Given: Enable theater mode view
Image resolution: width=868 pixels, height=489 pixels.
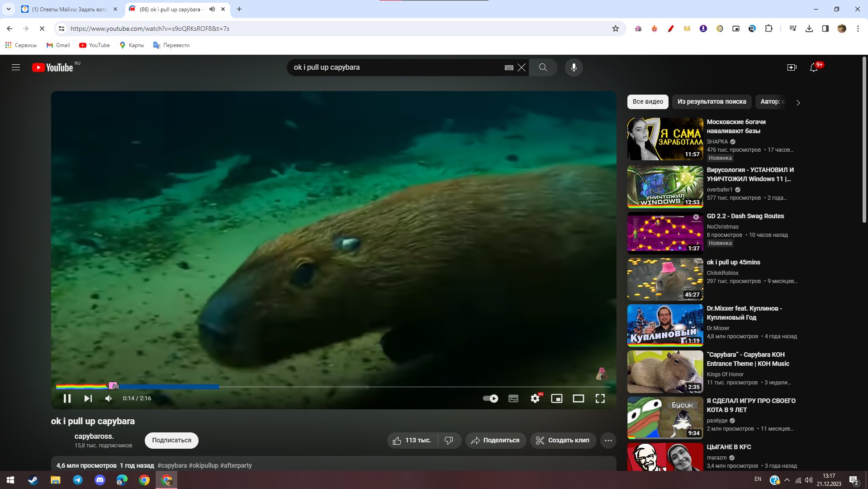Looking at the screenshot, I should 579,398.
